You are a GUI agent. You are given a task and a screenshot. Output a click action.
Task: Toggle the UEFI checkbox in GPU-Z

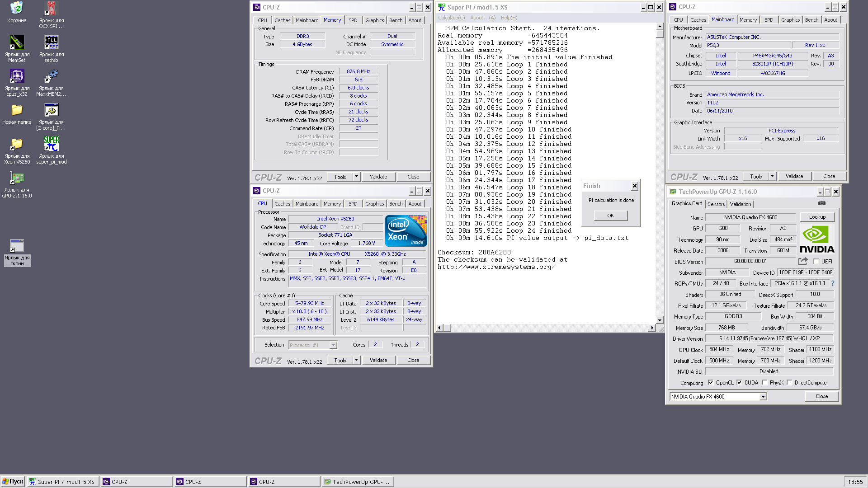click(816, 261)
